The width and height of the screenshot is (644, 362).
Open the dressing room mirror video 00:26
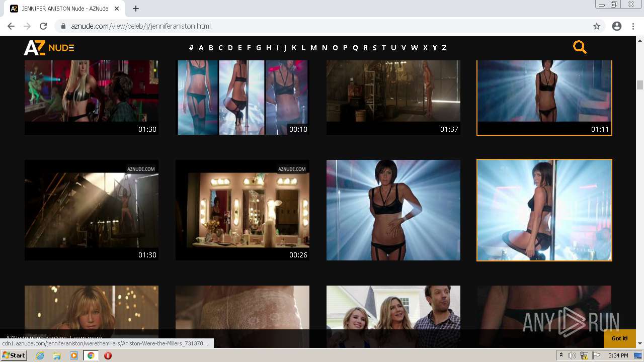(x=243, y=210)
